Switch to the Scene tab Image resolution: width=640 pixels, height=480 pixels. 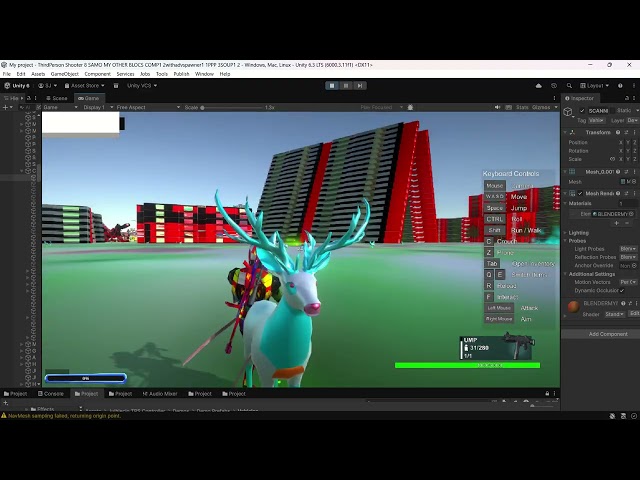[x=56, y=98]
